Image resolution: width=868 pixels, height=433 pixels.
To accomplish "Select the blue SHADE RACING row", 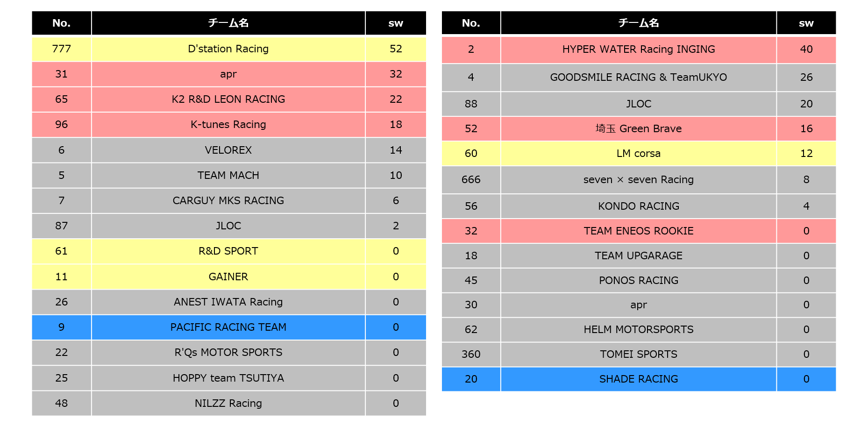I will point(638,379).
